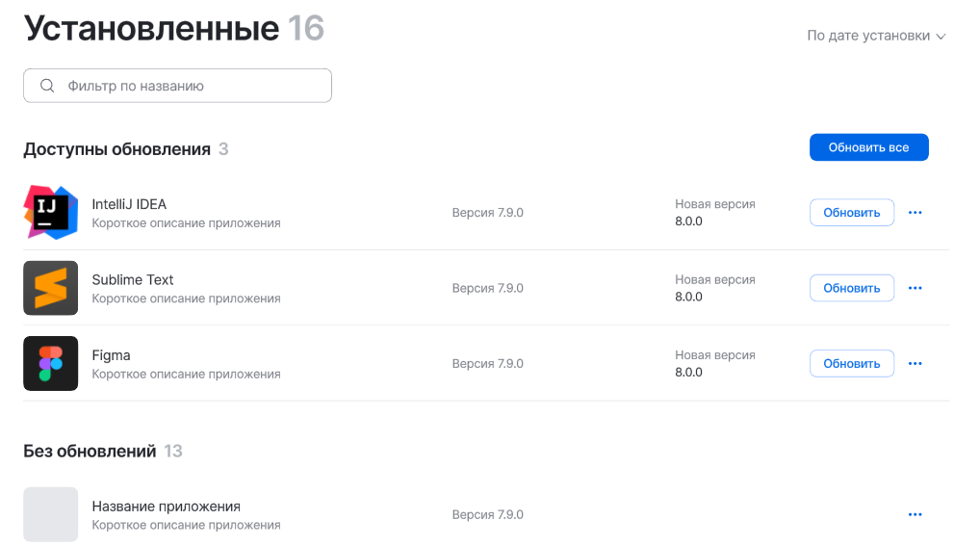Viewport: 980px width, 546px height.
Task: Click the Название приложения list entry title
Action: pos(166,506)
